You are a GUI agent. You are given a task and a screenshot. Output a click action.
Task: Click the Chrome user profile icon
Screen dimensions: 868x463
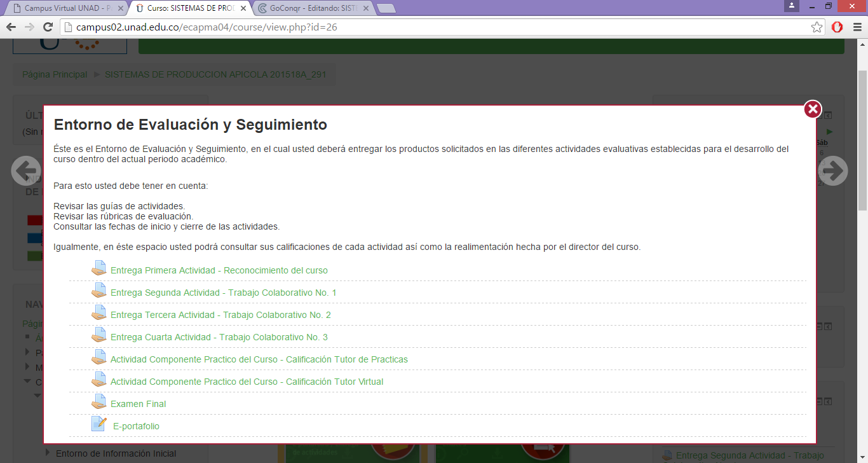point(791,6)
